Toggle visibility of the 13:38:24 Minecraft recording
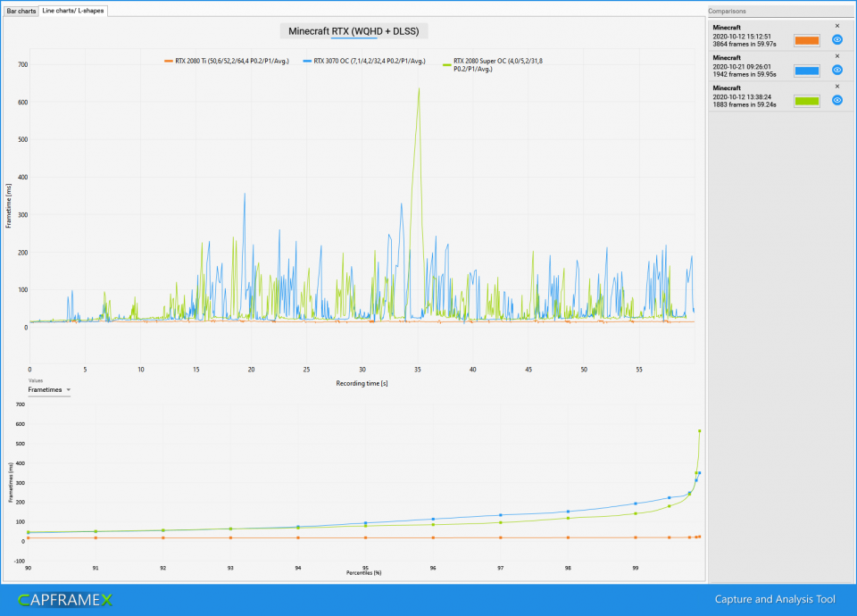The height and width of the screenshot is (616, 857). pyautogui.click(x=836, y=100)
